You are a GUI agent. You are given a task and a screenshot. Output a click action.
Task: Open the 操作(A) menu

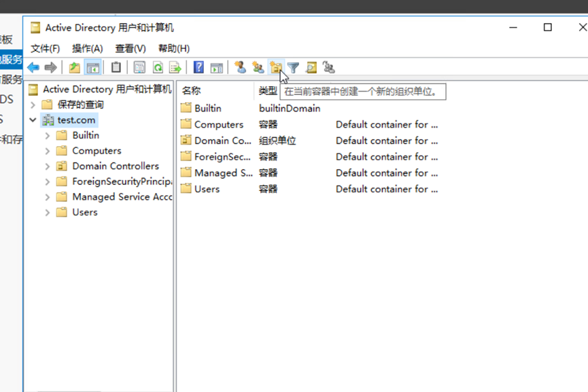point(88,48)
